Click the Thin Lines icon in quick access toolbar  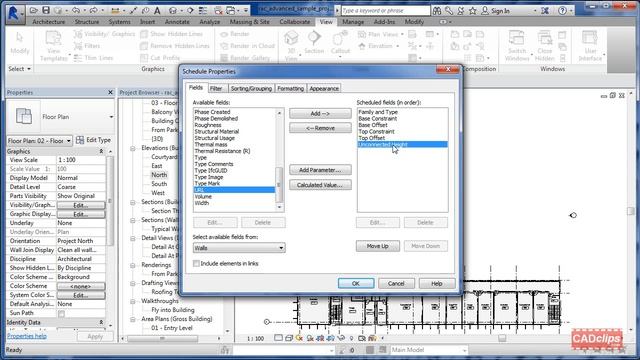click(x=202, y=10)
